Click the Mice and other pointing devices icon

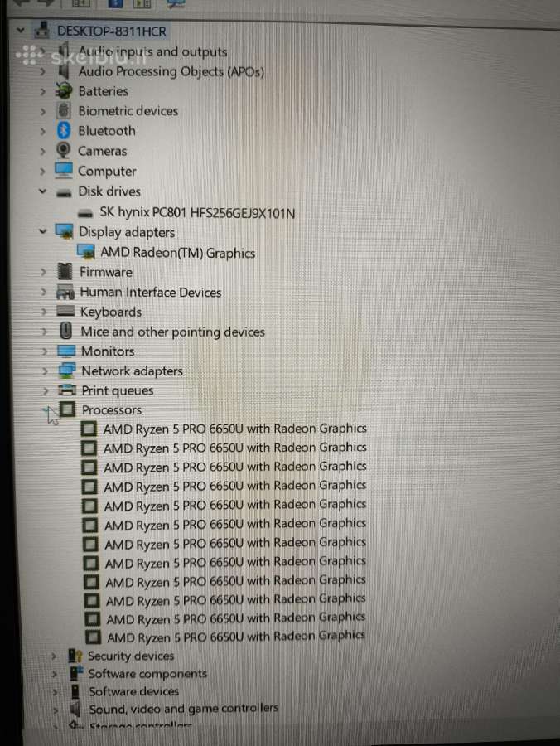(66, 331)
